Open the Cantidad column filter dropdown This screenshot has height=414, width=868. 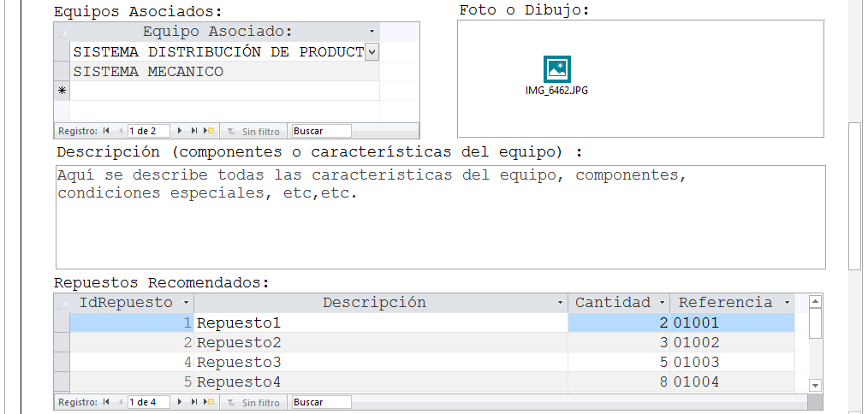(x=662, y=303)
